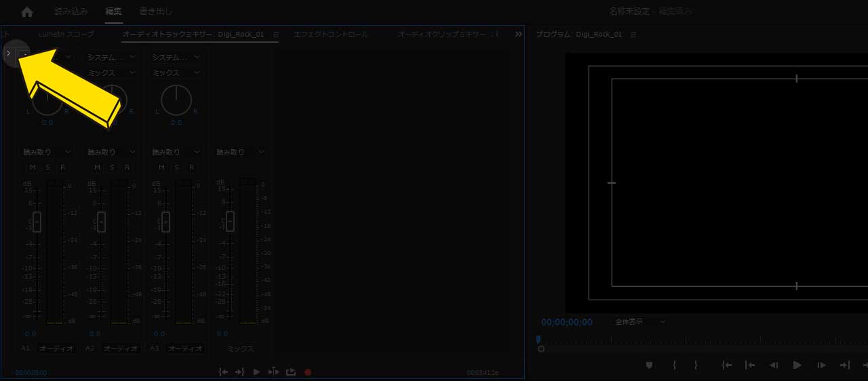Click the A2 volume fader handle
This screenshot has height=381, width=868.
(x=101, y=222)
